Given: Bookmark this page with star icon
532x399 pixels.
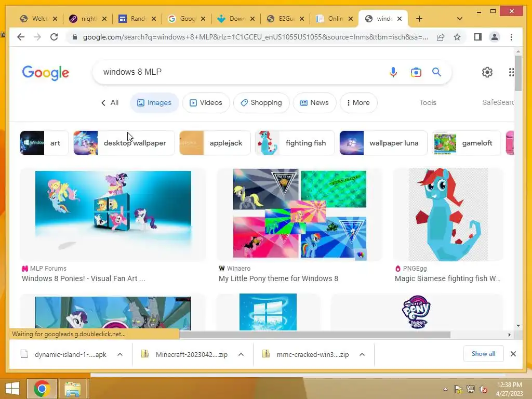Looking at the screenshot, I should 457,37.
